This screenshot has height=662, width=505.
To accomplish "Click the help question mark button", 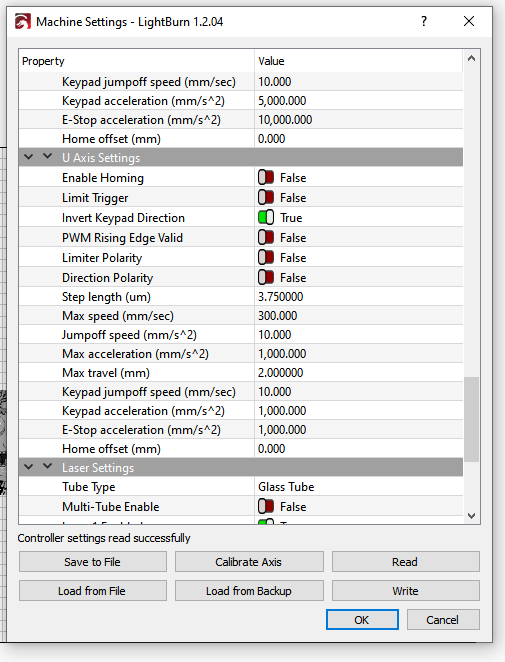I will [x=424, y=21].
